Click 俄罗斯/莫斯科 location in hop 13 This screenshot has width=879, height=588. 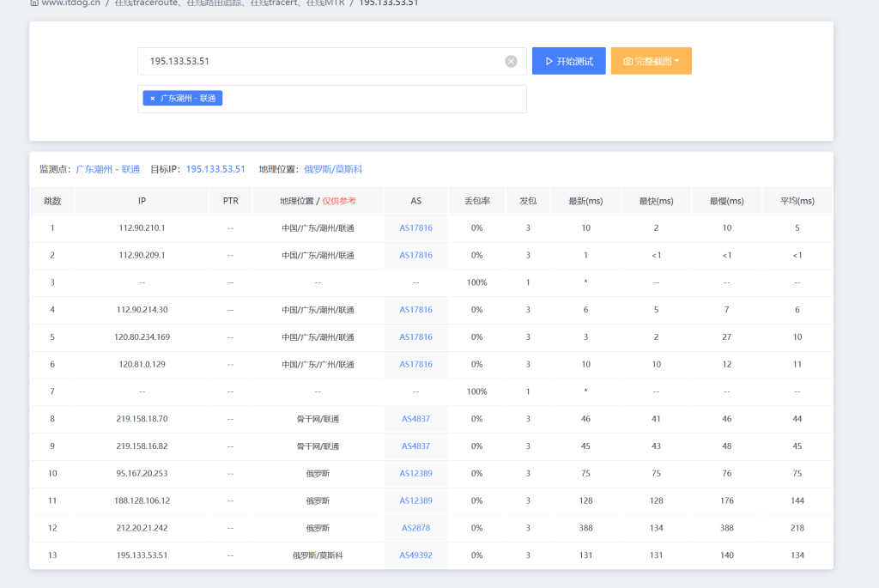click(318, 555)
